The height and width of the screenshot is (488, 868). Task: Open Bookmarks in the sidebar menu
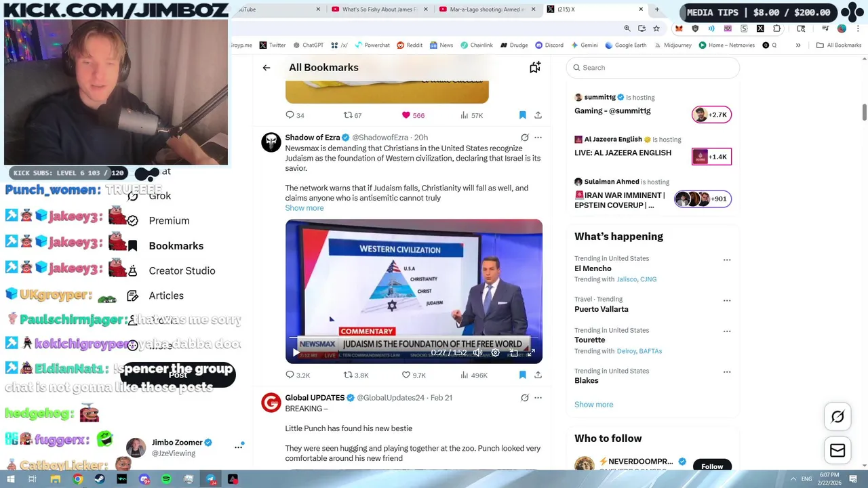pyautogui.click(x=176, y=246)
